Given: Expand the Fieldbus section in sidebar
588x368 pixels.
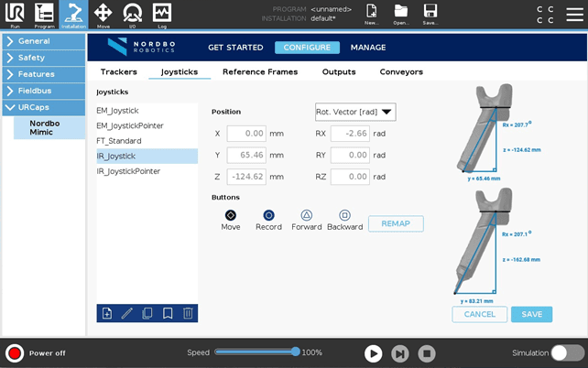Looking at the screenshot, I should pyautogui.click(x=43, y=91).
